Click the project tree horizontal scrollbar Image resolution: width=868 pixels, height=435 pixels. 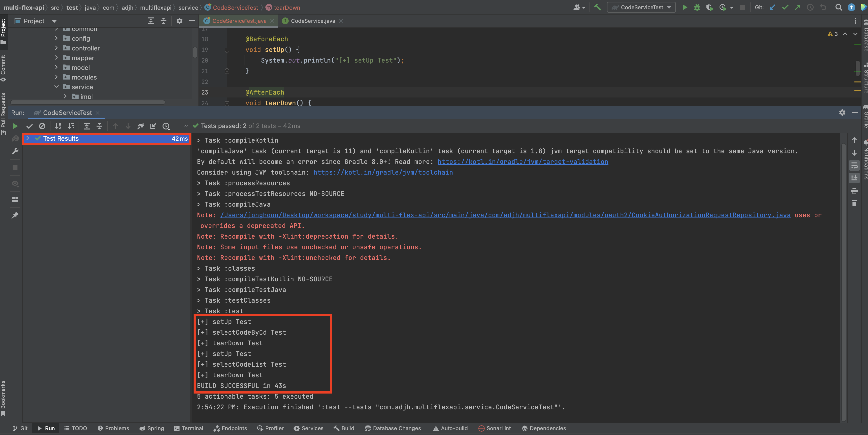click(x=88, y=102)
